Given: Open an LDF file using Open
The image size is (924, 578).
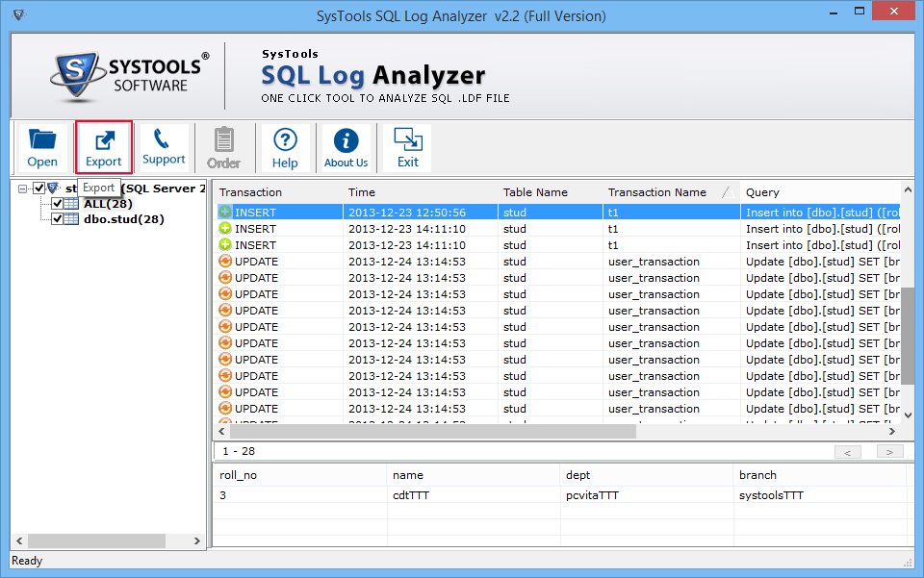Looking at the screenshot, I should [x=42, y=146].
